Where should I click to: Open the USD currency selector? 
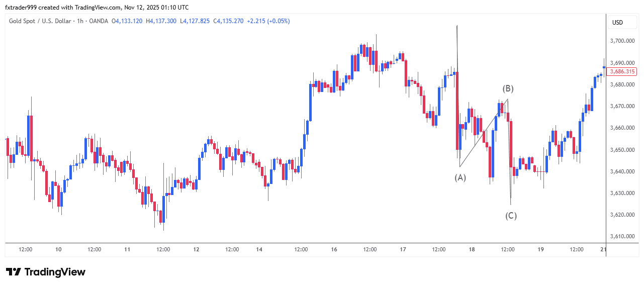coord(617,23)
